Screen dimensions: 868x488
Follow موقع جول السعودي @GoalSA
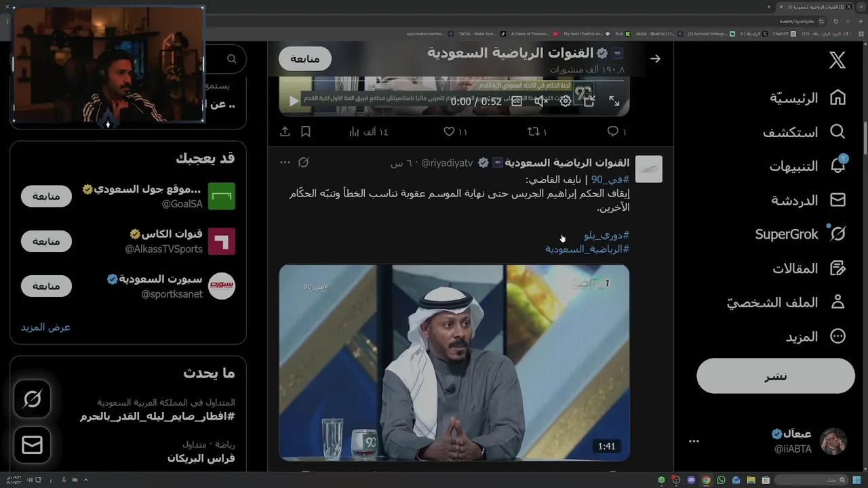(46, 196)
